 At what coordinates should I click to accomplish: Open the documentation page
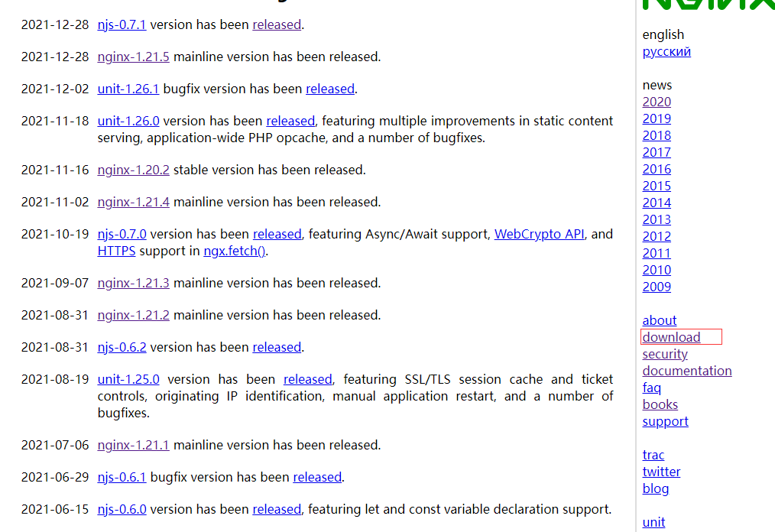pos(687,371)
